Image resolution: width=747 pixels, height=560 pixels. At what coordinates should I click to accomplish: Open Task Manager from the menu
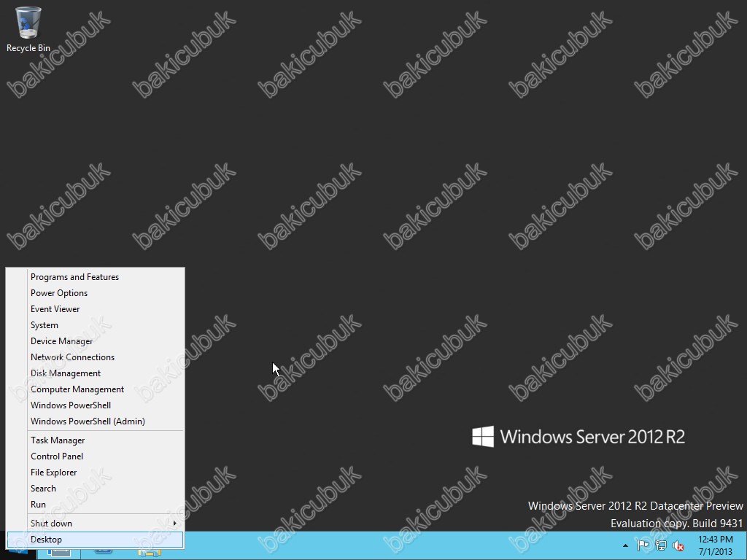(x=96, y=440)
